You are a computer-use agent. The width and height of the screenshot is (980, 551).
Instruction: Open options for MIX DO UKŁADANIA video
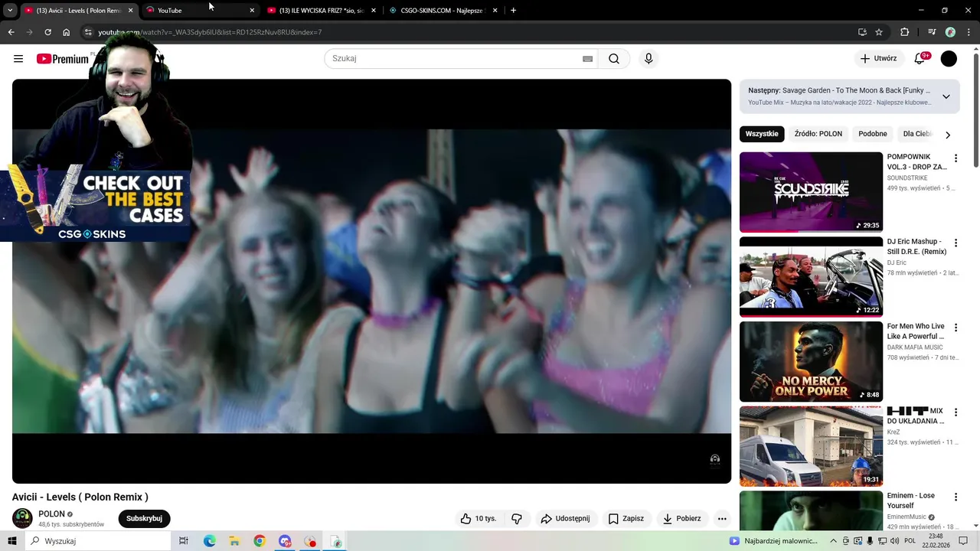pyautogui.click(x=955, y=412)
